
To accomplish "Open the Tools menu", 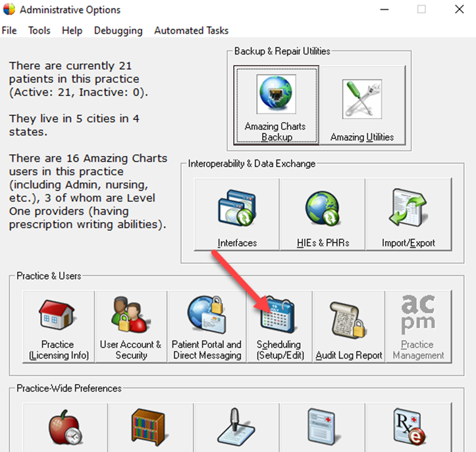I will [39, 30].
